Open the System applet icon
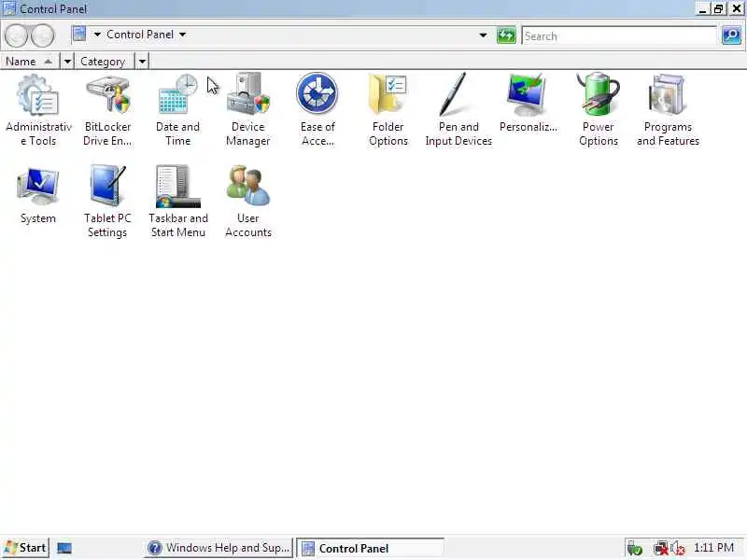The width and height of the screenshot is (747, 560). click(x=38, y=186)
